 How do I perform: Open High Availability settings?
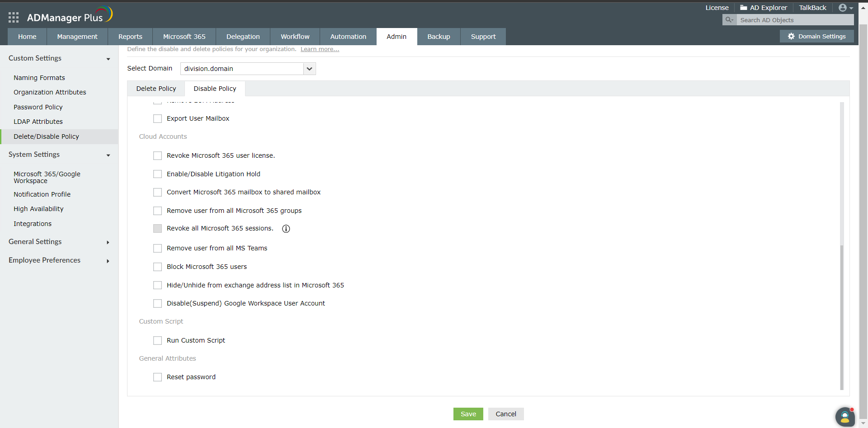[38, 209]
